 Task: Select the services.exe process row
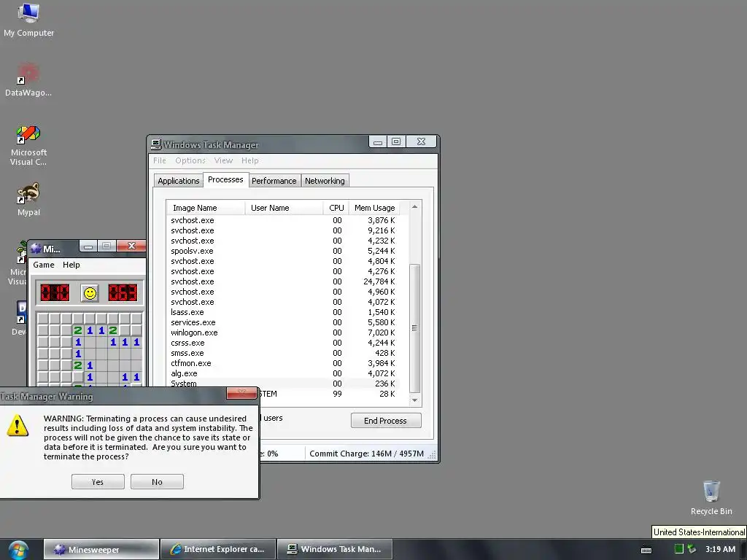pyautogui.click(x=283, y=322)
